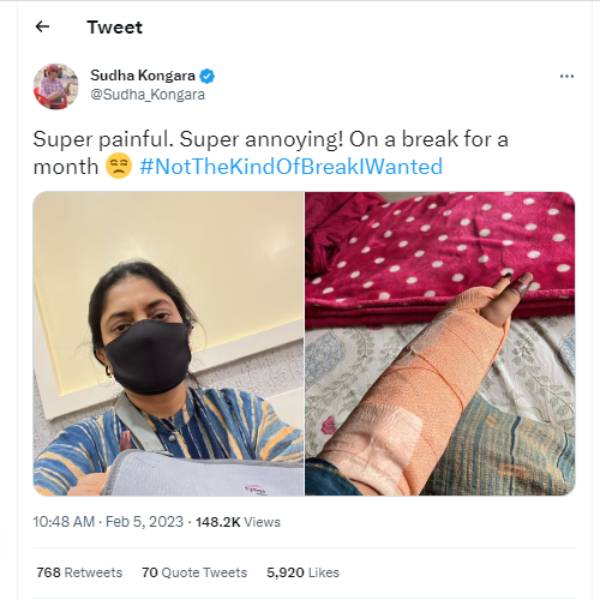600x600 pixels.
Task: View the 148.2K Views analytics
Action: point(238,522)
